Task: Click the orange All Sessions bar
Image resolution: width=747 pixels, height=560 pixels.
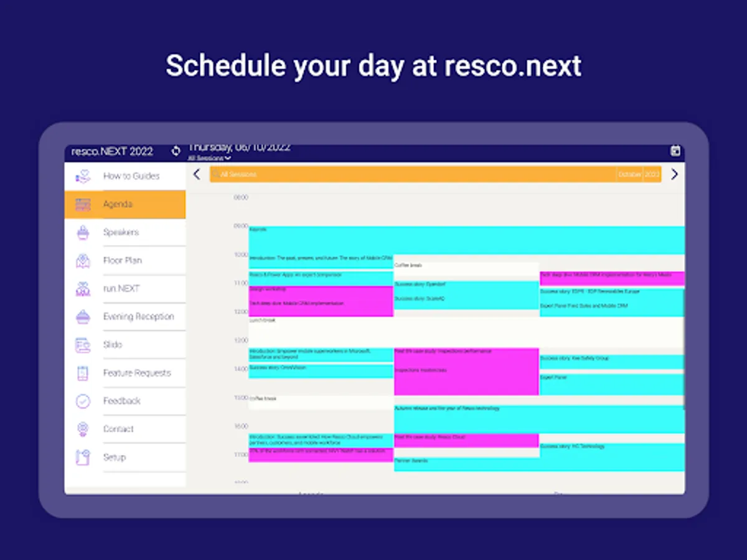Action: 435,174
